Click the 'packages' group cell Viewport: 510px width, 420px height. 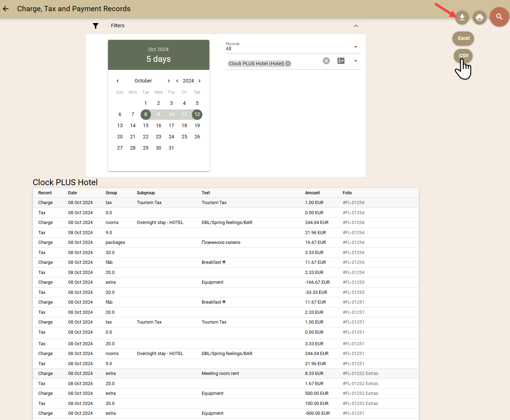coord(115,242)
